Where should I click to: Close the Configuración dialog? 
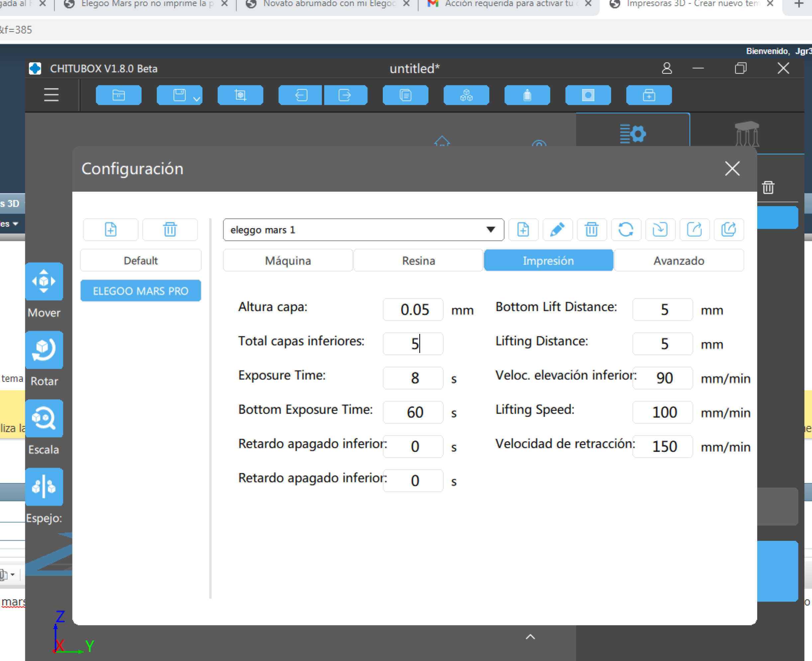click(732, 168)
